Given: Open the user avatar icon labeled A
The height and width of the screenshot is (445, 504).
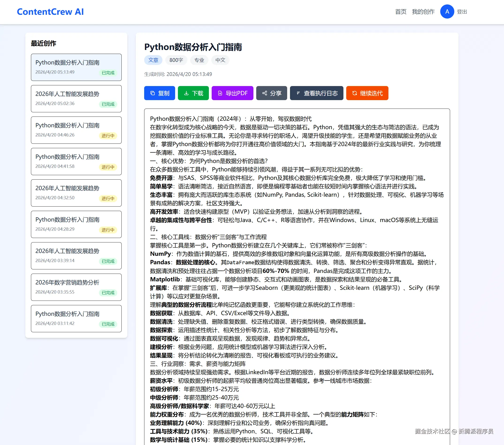Looking at the screenshot, I should pyautogui.click(x=447, y=11).
